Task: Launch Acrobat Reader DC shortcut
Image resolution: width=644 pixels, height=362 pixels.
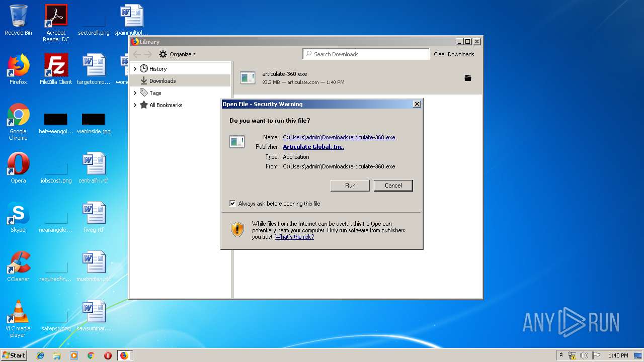Action: (x=56, y=23)
